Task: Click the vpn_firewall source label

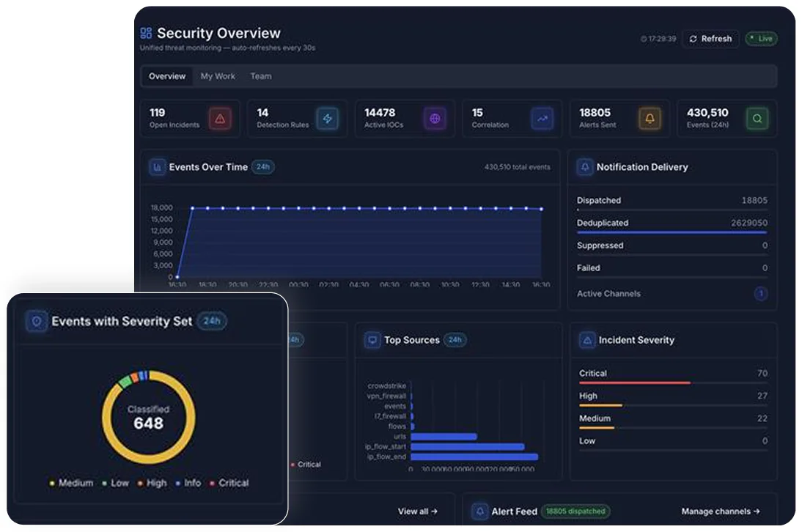Action: pyautogui.click(x=386, y=396)
